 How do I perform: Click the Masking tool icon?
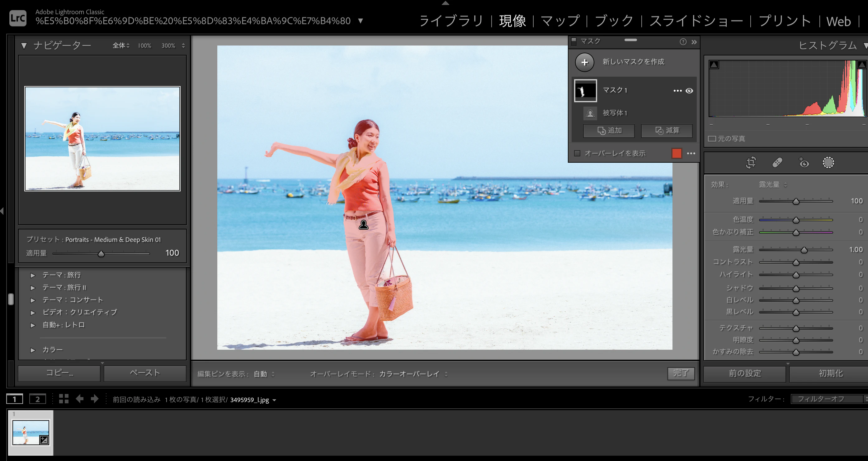828,162
